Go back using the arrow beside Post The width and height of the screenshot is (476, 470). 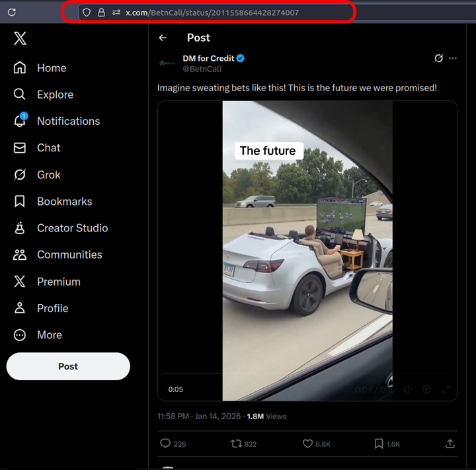click(163, 38)
